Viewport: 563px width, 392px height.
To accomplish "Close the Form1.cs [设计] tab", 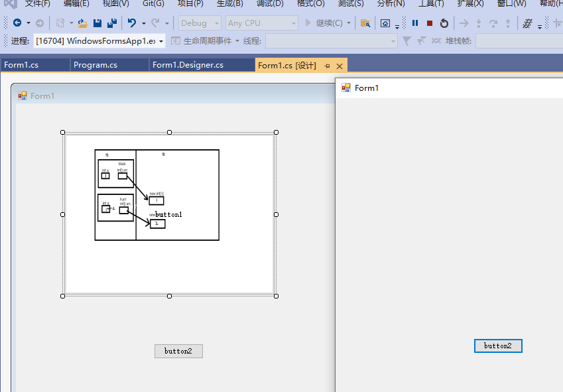I will pos(340,66).
